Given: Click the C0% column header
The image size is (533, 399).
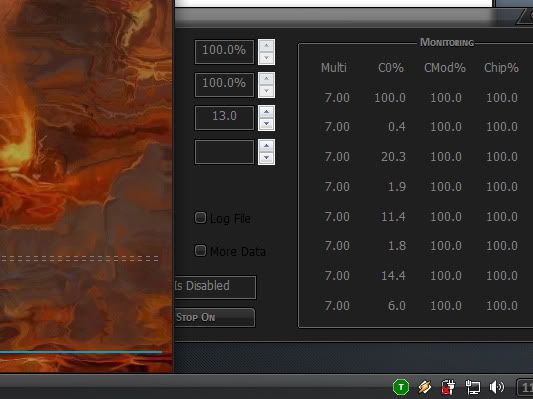Looking at the screenshot, I should [x=391, y=68].
